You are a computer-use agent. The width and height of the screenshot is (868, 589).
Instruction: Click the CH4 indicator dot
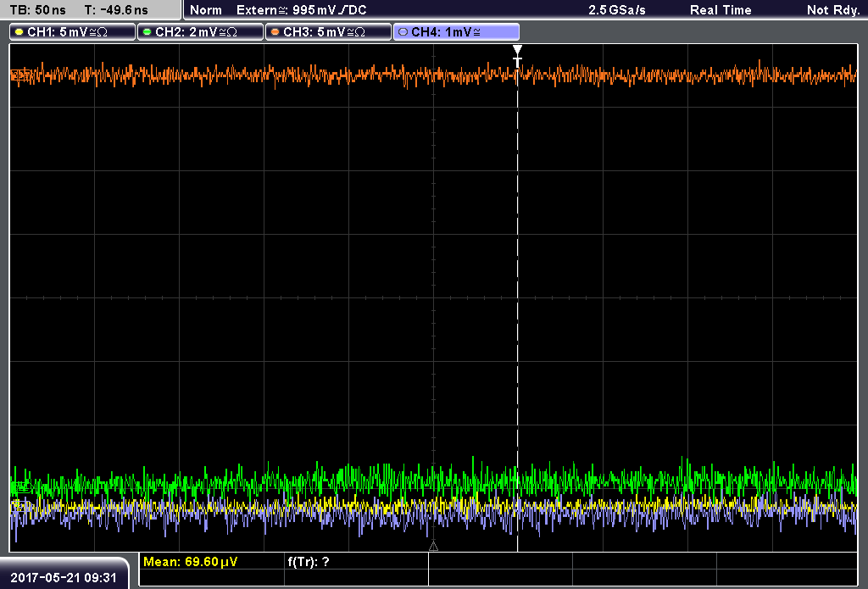pos(403,32)
